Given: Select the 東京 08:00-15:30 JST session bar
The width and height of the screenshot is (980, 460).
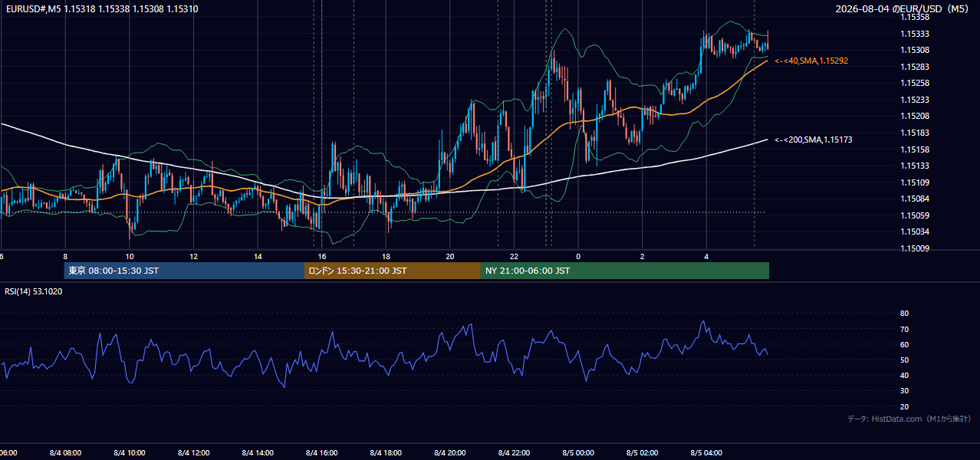Looking at the screenshot, I should (x=184, y=271).
